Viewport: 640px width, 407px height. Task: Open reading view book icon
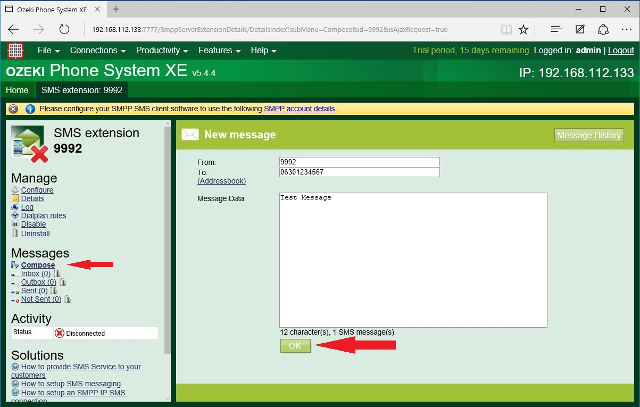coord(506,29)
